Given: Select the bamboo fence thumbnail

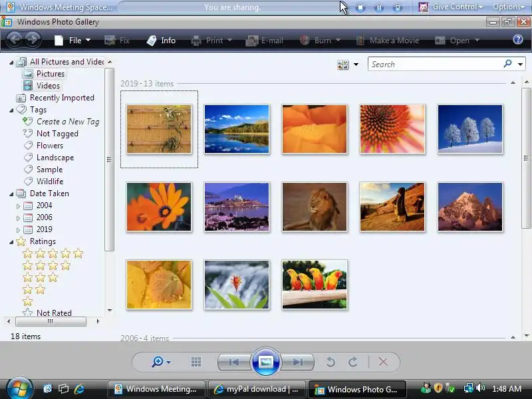Looking at the screenshot, I should pyautogui.click(x=159, y=129).
